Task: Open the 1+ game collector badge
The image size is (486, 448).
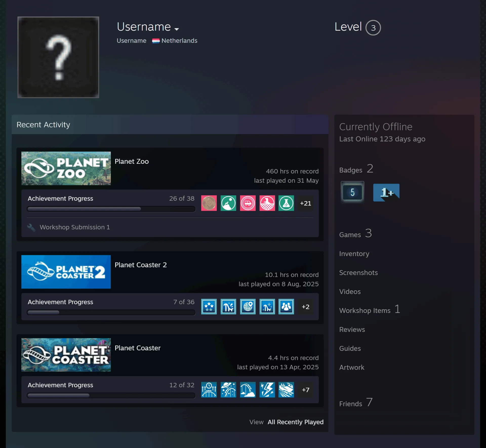Action: point(386,193)
